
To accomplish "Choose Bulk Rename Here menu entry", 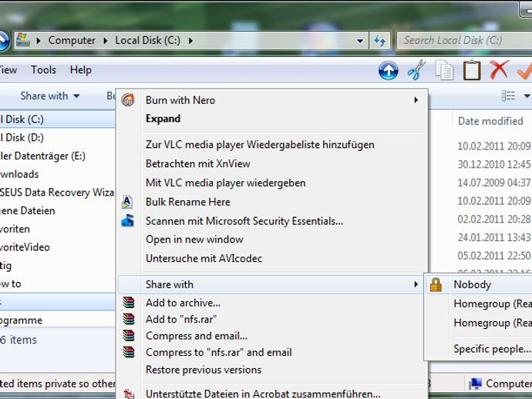I will [x=273, y=202].
